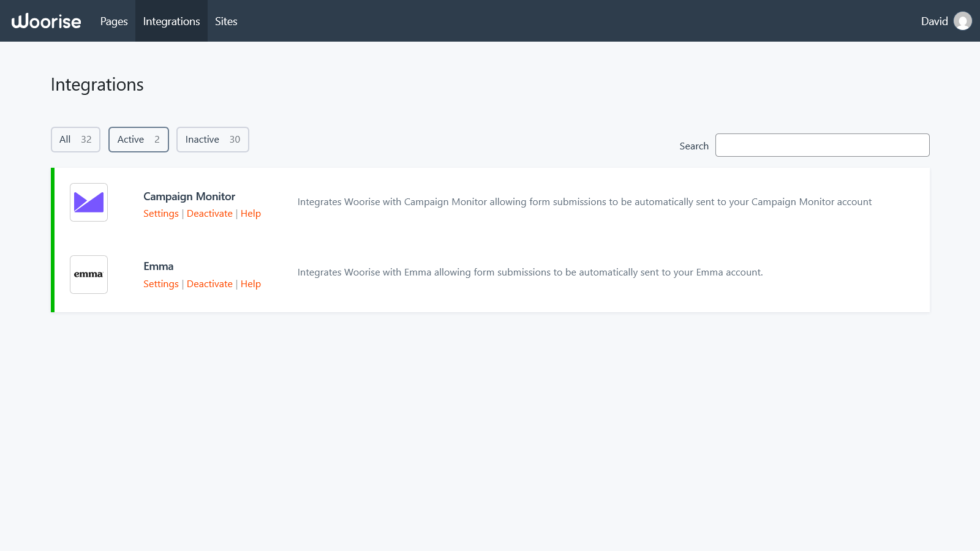Image resolution: width=980 pixels, height=551 pixels.
Task: Click the Campaign Monitor envelope logo
Action: [89, 202]
